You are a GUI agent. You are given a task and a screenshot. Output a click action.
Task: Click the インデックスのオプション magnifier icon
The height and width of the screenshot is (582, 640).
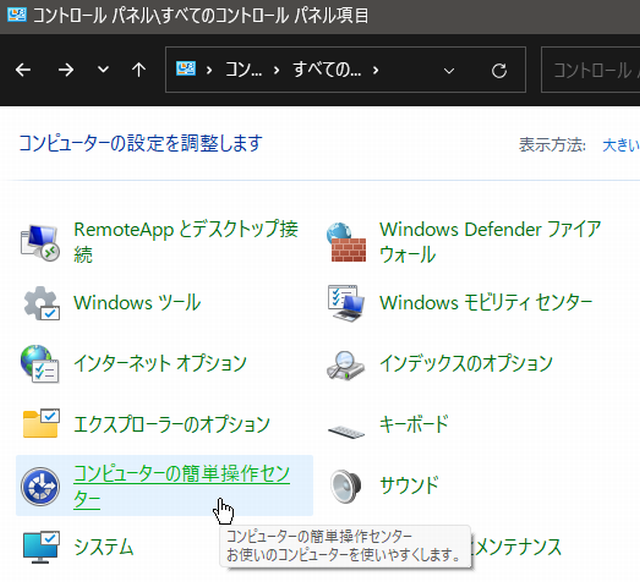pos(347,364)
